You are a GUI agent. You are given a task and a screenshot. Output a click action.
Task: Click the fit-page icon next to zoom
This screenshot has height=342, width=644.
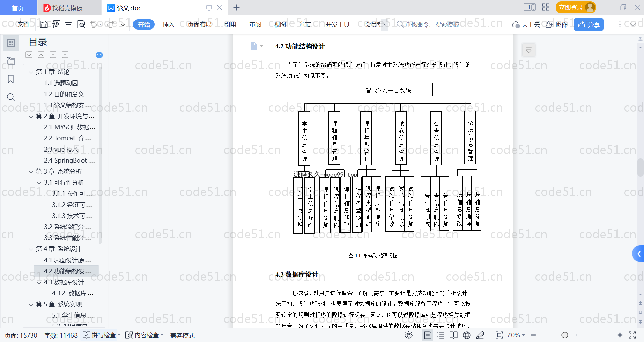coord(499,335)
